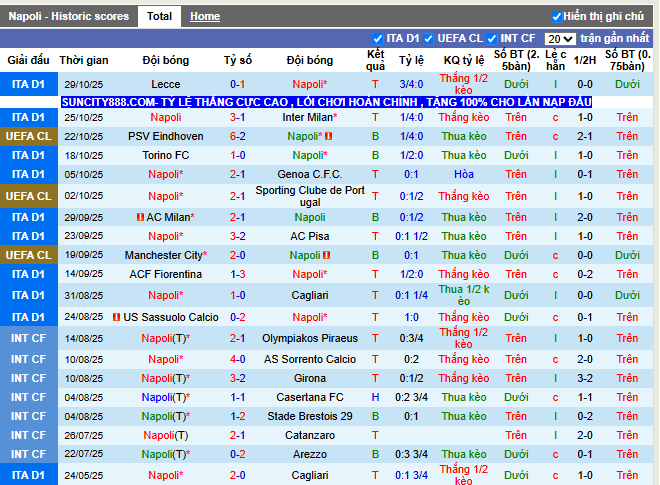This screenshot has height=485, width=660.
Task: Click the 'Giải đấu' column header
Action: click(x=28, y=60)
